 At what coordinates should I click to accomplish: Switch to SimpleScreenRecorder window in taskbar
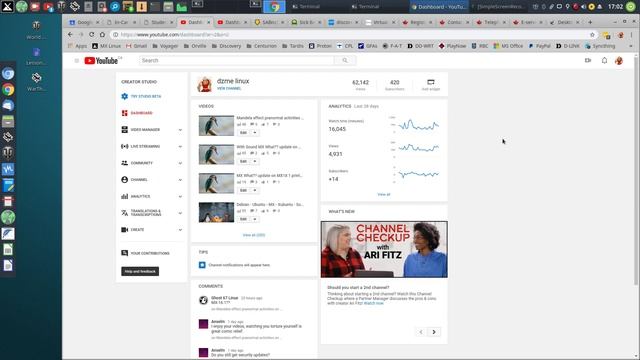coord(500,7)
